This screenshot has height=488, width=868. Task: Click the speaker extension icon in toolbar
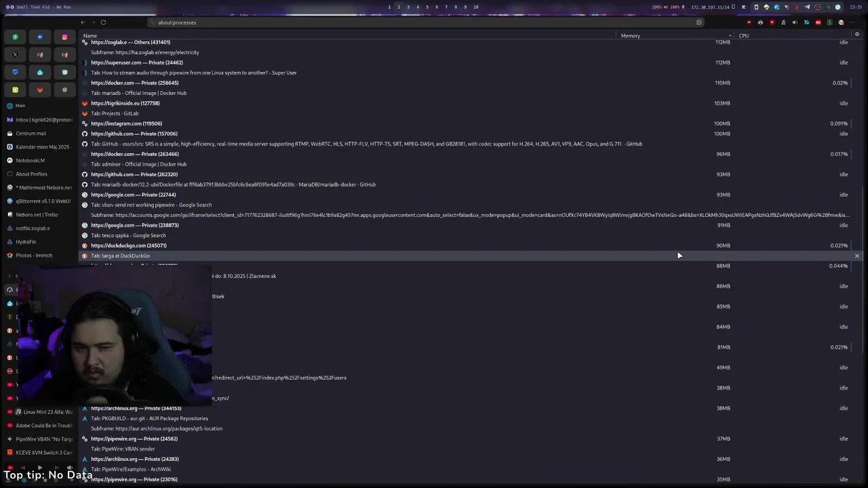(795, 22)
